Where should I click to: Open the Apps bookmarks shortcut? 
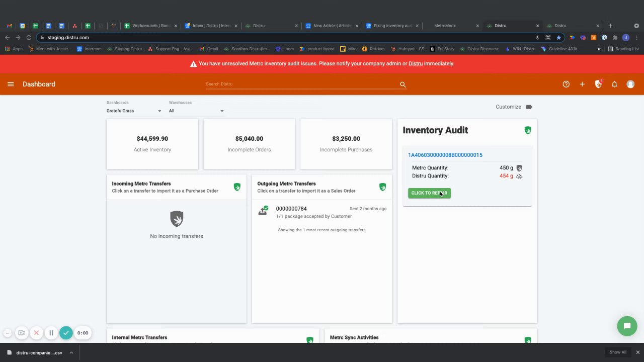[14, 49]
